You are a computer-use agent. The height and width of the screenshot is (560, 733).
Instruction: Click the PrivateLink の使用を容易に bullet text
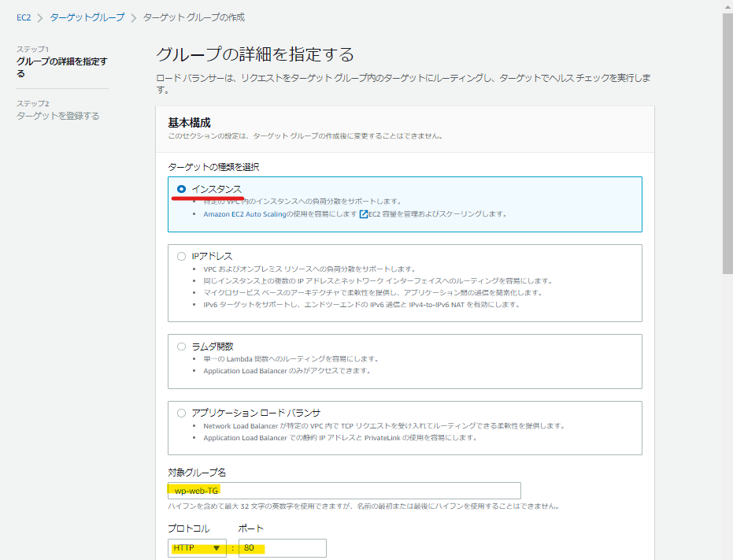tap(340, 438)
